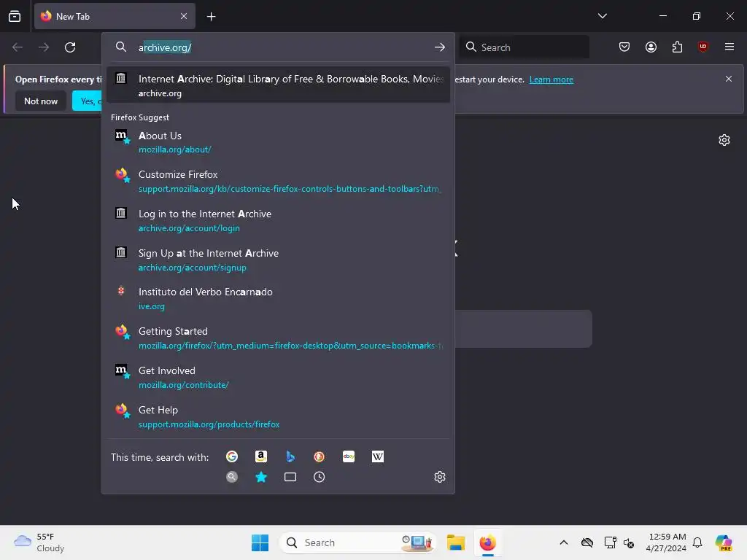Open notifications bell in taskbar

click(697, 542)
